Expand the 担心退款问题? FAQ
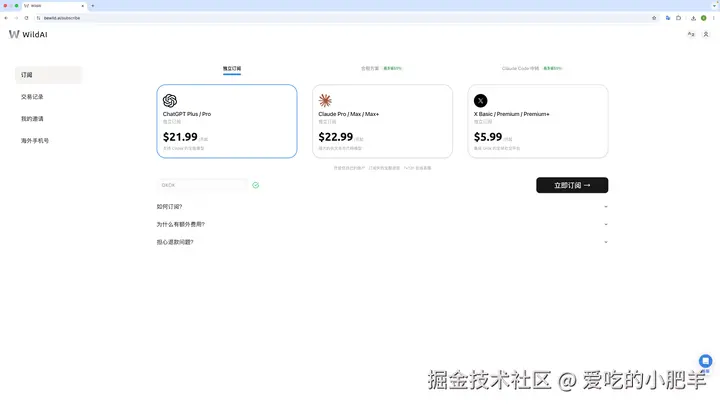This screenshot has width=720, height=405. (x=382, y=242)
